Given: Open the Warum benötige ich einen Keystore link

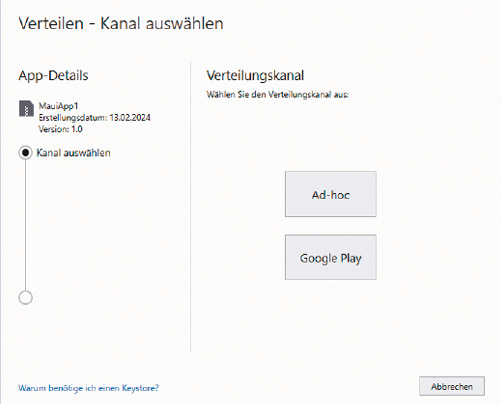Looking at the screenshot, I should click(89, 388).
